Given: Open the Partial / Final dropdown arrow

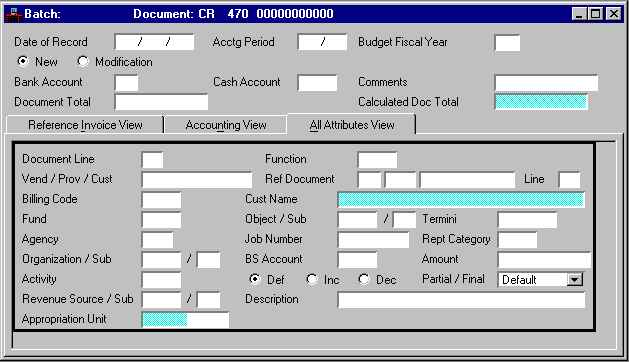Looking at the screenshot, I should (x=574, y=279).
